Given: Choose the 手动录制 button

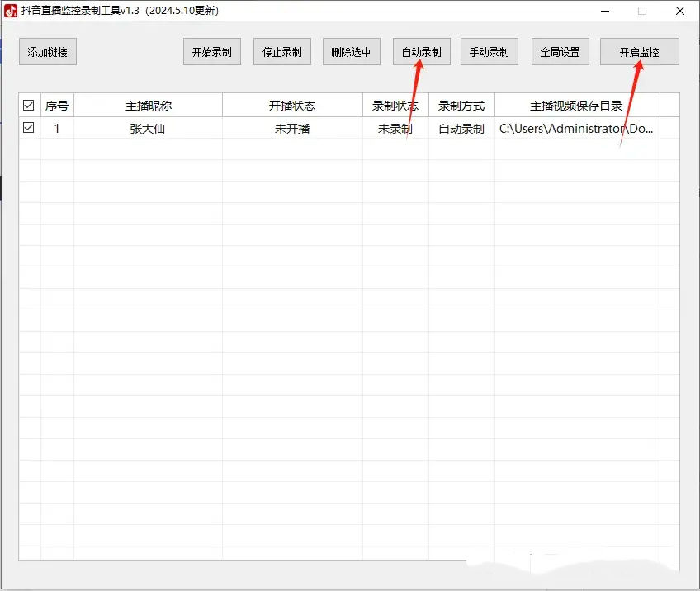Looking at the screenshot, I should (490, 52).
